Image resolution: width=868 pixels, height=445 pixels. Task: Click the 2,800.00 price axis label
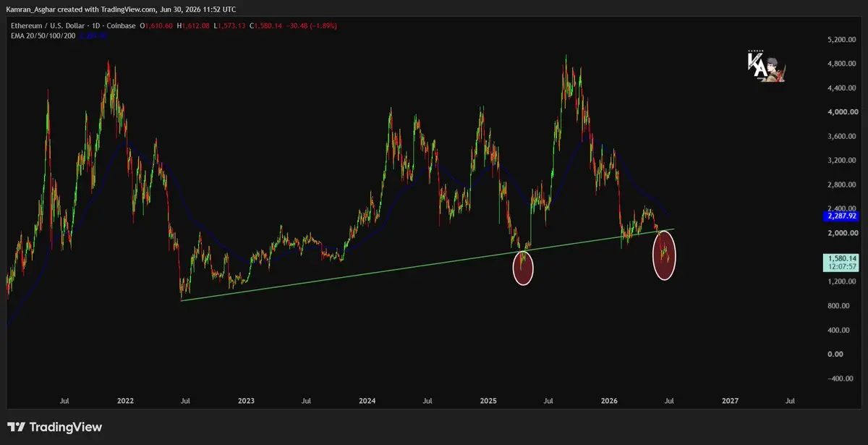(x=843, y=185)
